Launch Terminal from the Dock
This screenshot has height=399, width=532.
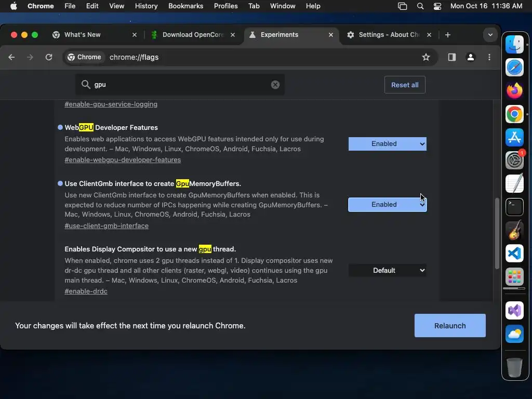click(x=514, y=207)
